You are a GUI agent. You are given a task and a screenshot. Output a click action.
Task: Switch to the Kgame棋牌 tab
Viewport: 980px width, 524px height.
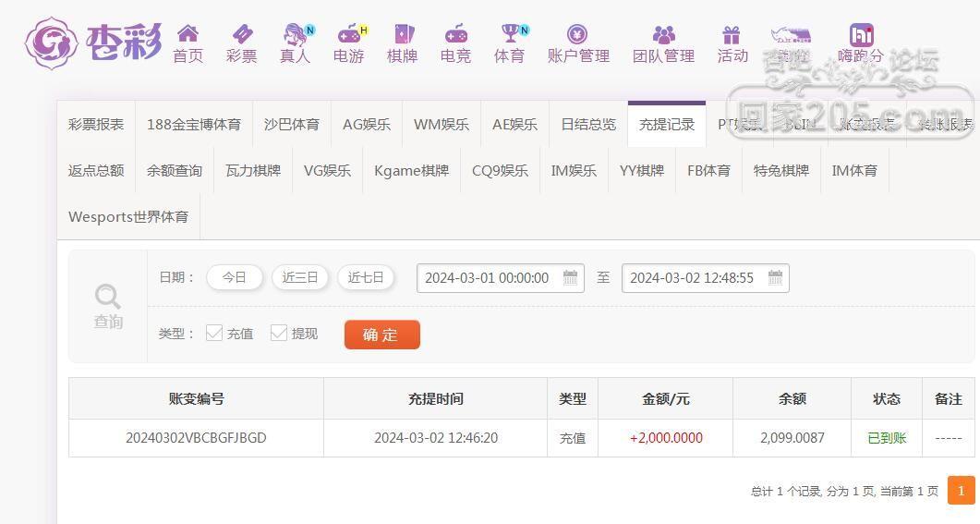(412, 171)
